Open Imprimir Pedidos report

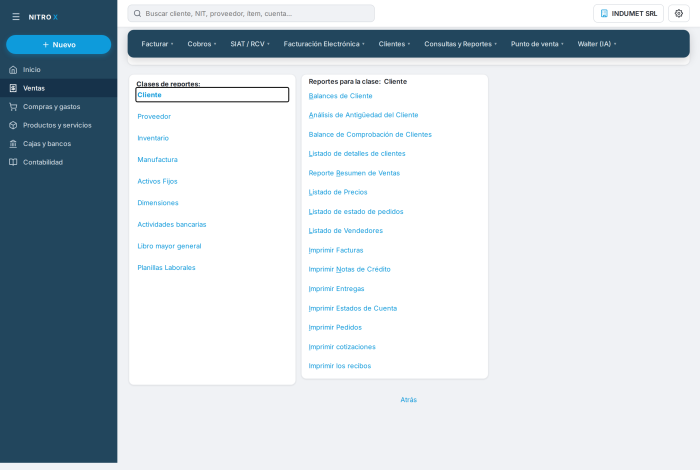pyautogui.click(x=335, y=328)
